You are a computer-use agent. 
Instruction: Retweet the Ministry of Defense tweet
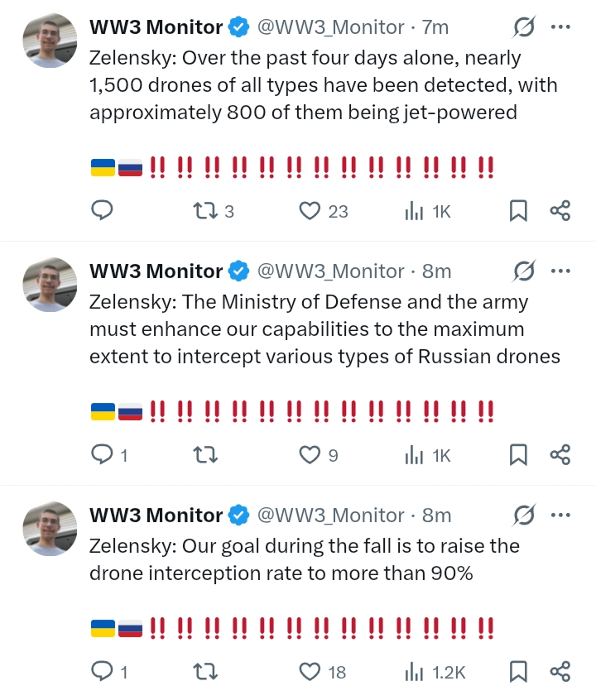(x=205, y=455)
